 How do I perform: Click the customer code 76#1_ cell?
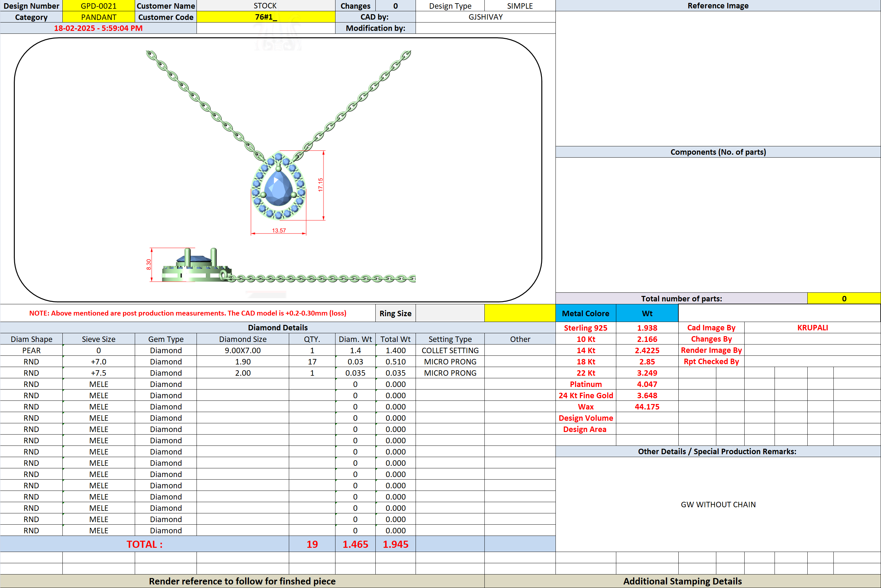(265, 17)
